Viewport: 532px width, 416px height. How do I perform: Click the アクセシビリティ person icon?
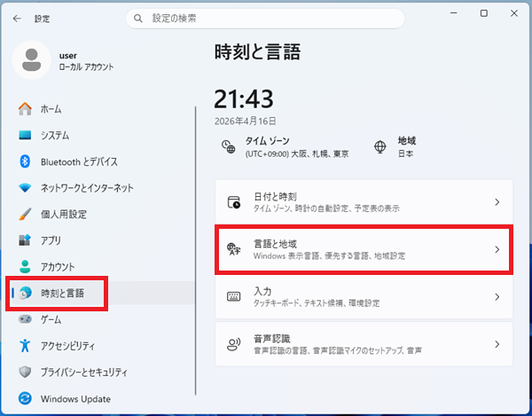click(25, 345)
